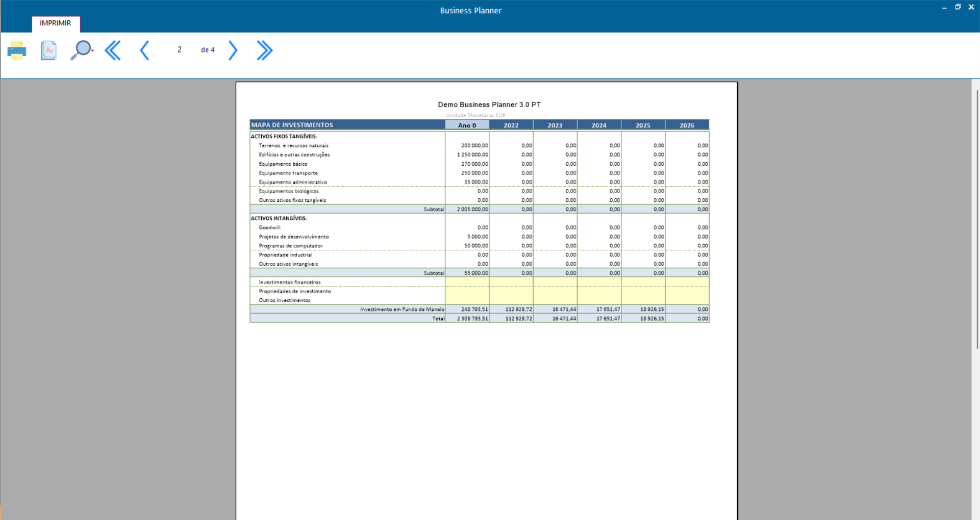980x520 pixels.
Task: Go to the first page with the double-left arrow
Action: click(x=113, y=50)
